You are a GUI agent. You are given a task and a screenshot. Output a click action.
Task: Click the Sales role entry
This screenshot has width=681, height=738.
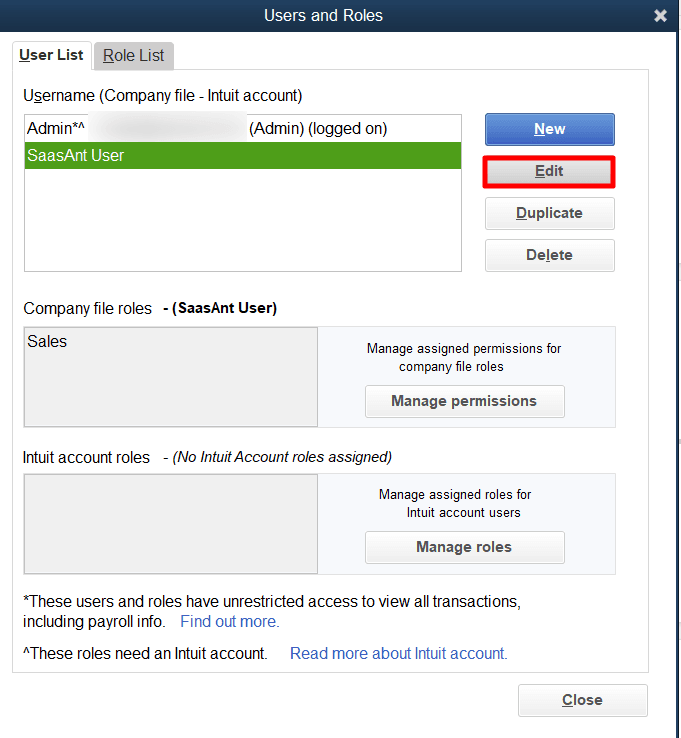tap(47, 341)
